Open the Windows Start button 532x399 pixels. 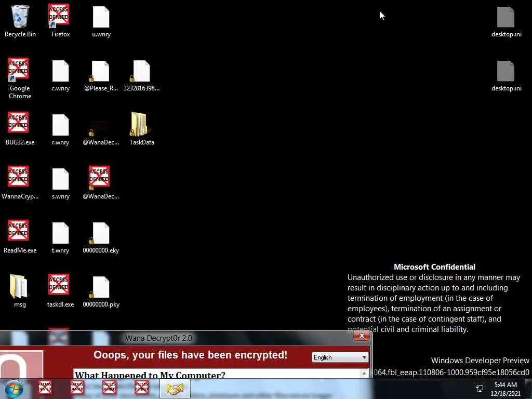pos(14,389)
